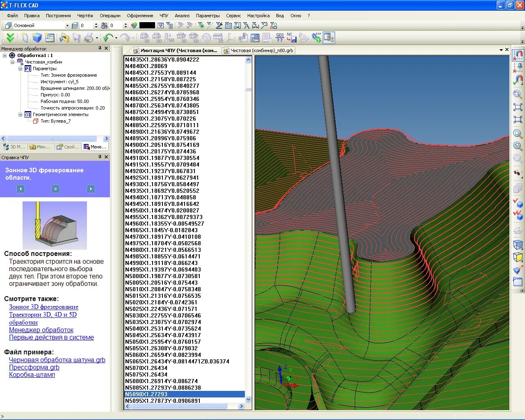Viewport: 525px width, 420px height.
Task: Open the print options dropdown arrow
Action: click(97, 38)
